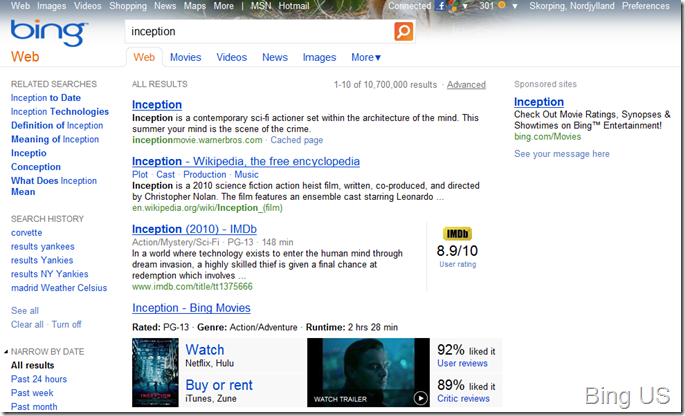685x416 pixels.
Task: Select related search Inceptio
Action: tap(29, 153)
